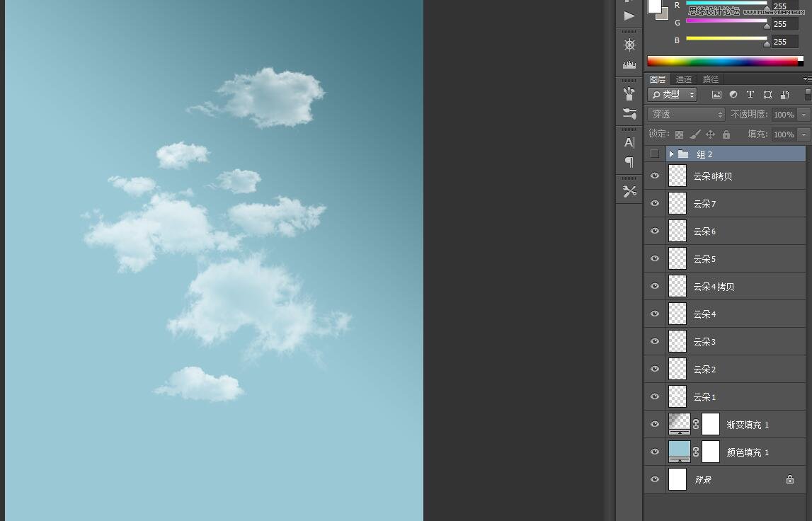Click the 不透明度 100% field
This screenshot has height=521, width=812.
(784, 115)
